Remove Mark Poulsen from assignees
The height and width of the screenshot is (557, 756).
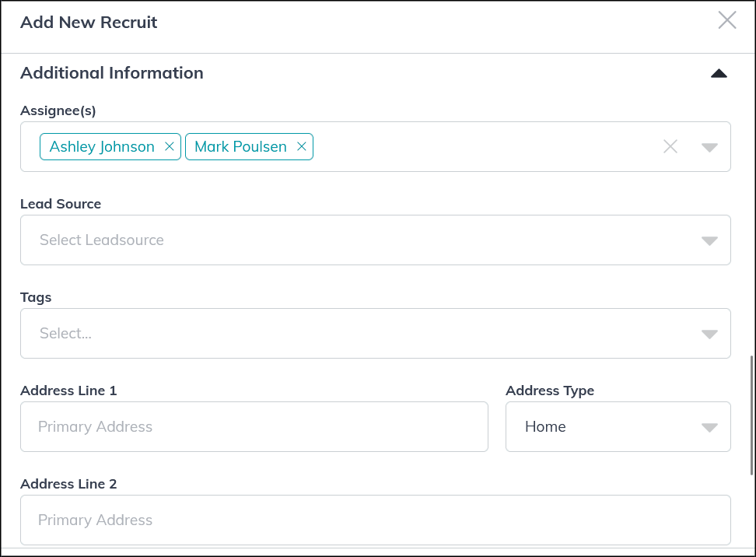(x=302, y=146)
